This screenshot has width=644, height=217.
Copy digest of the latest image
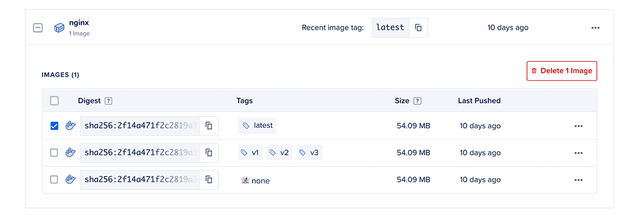209,126
